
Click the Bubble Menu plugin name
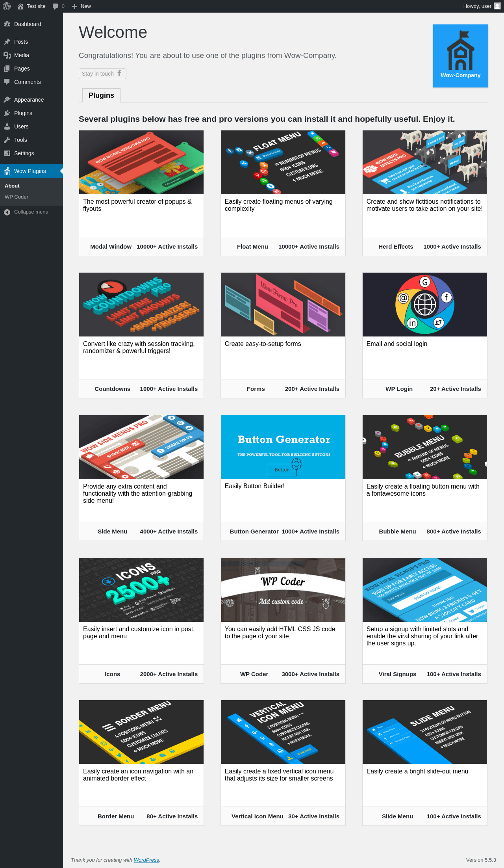[397, 532]
